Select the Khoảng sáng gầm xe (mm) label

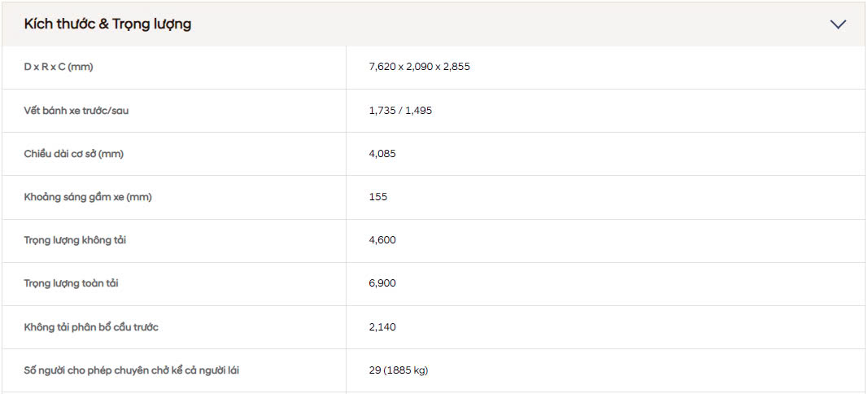pos(88,197)
